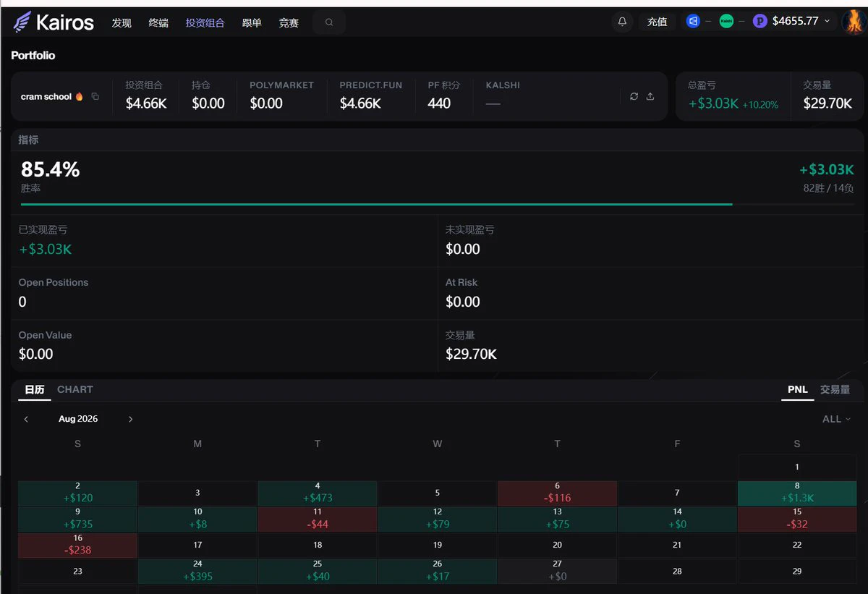The width and height of the screenshot is (868, 594).
Task: Go to 竞赛 in the navigation
Action: coord(289,22)
